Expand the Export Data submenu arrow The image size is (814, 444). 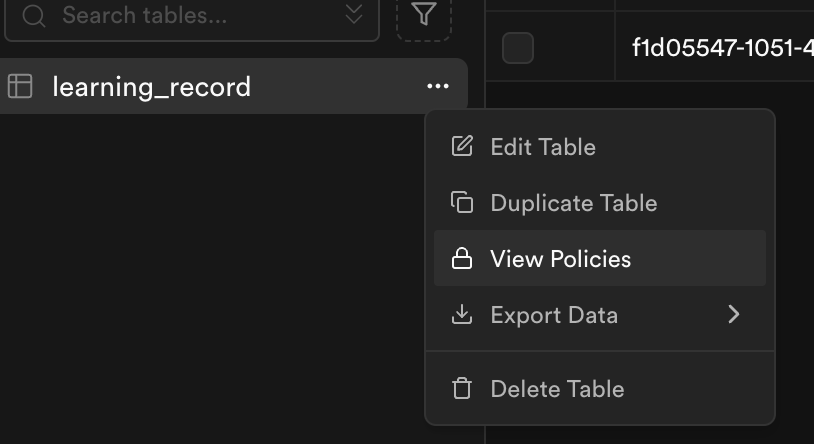pos(734,315)
